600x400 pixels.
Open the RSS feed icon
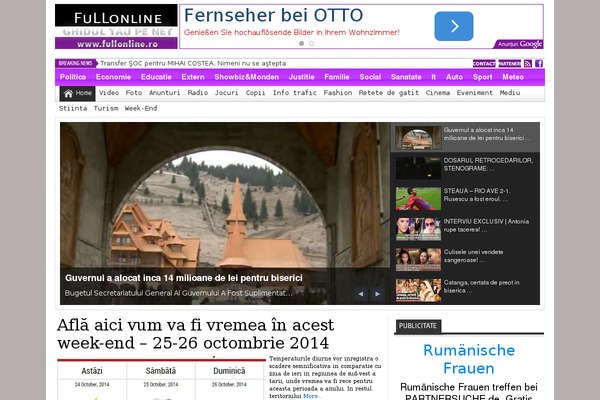pos(528,64)
